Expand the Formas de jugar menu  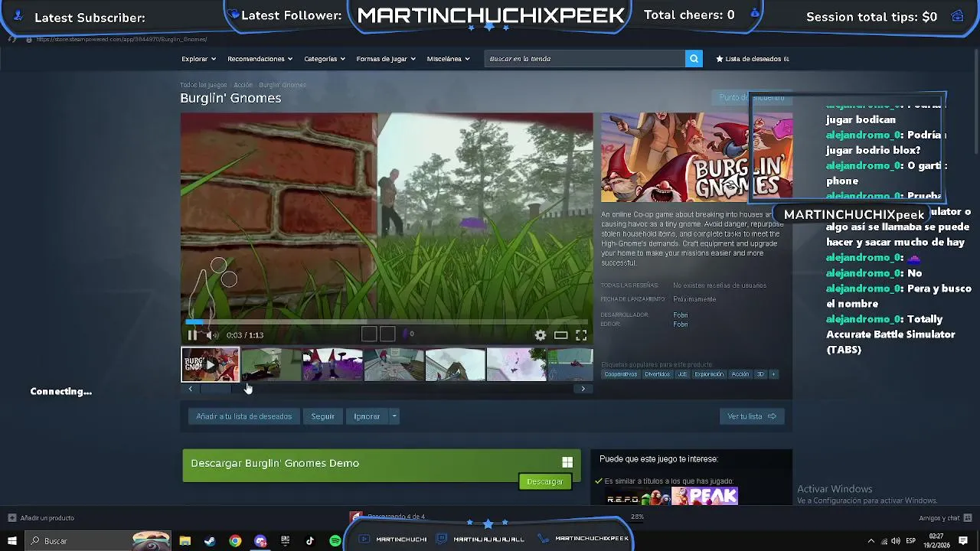coord(386,59)
